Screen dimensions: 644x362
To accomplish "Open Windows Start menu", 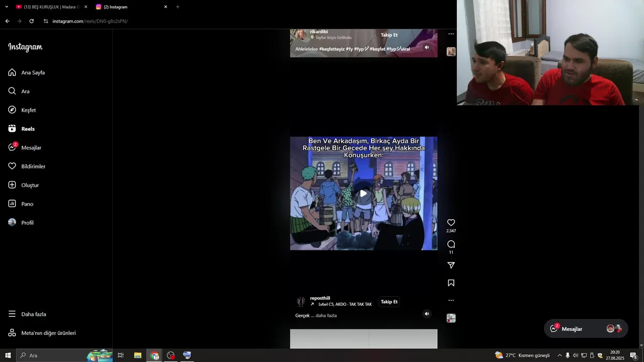I will click(x=8, y=355).
